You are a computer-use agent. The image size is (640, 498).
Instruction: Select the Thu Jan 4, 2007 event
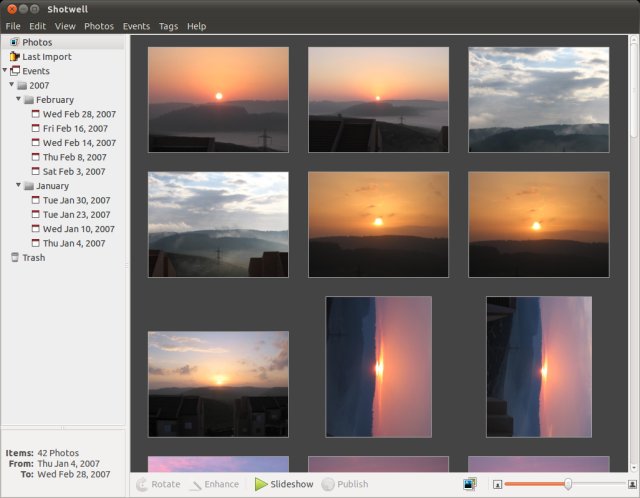tap(75, 243)
